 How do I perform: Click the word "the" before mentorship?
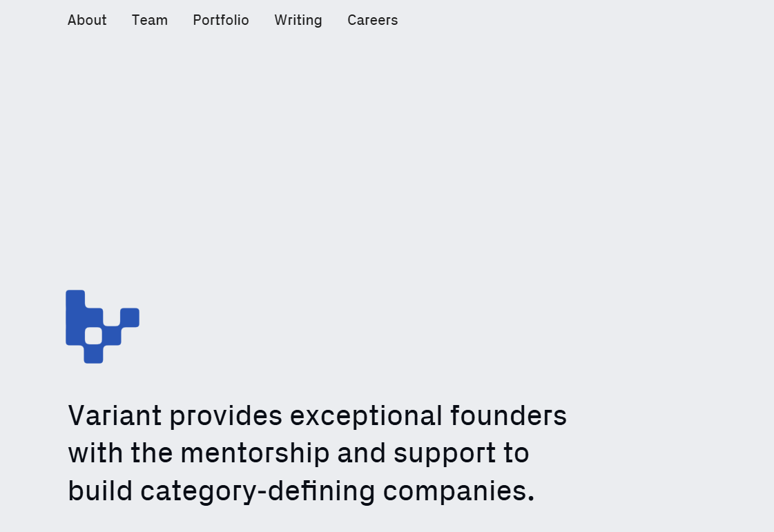[152, 453]
